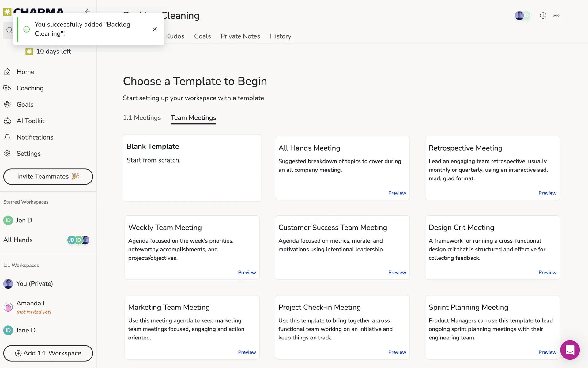588x368 pixels.
Task: Open Coaching from the sidebar
Action: (30, 88)
